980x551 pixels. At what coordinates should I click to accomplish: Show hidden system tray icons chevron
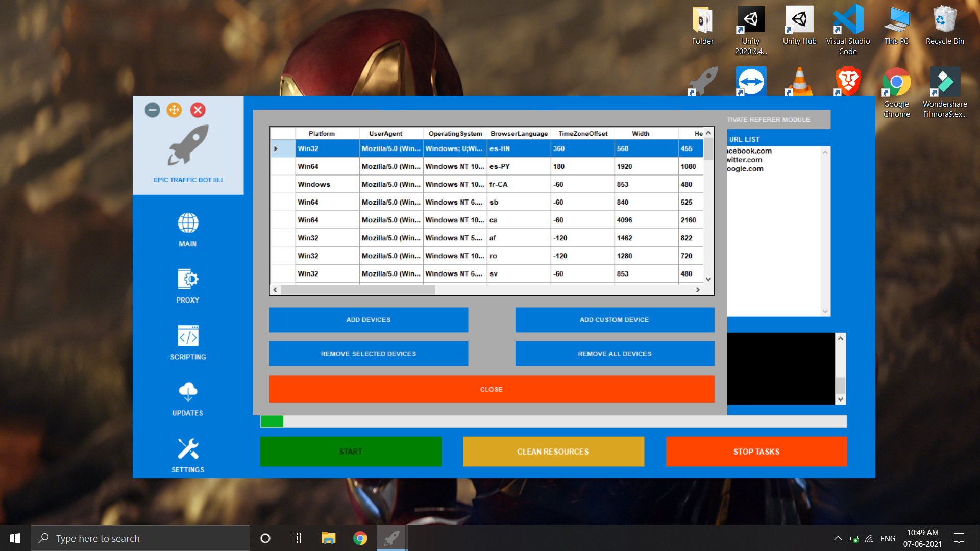pos(838,538)
